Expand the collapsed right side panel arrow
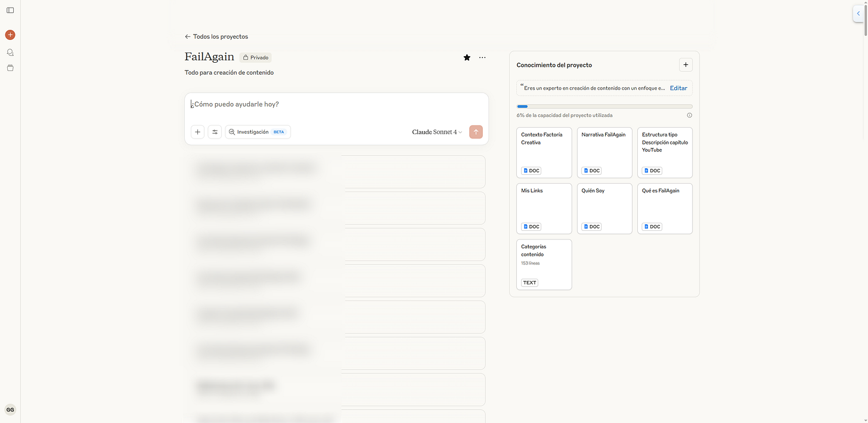The height and width of the screenshot is (423, 868). [858, 13]
